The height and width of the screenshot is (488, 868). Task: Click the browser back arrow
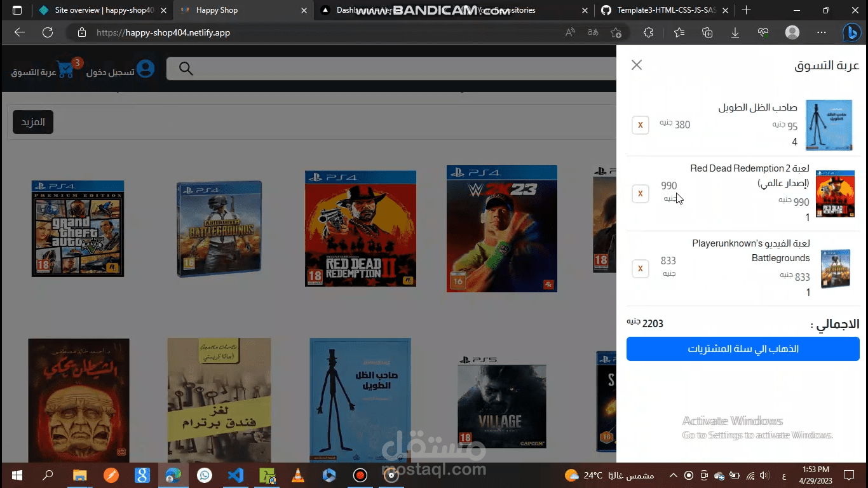pyautogui.click(x=20, y=32)
